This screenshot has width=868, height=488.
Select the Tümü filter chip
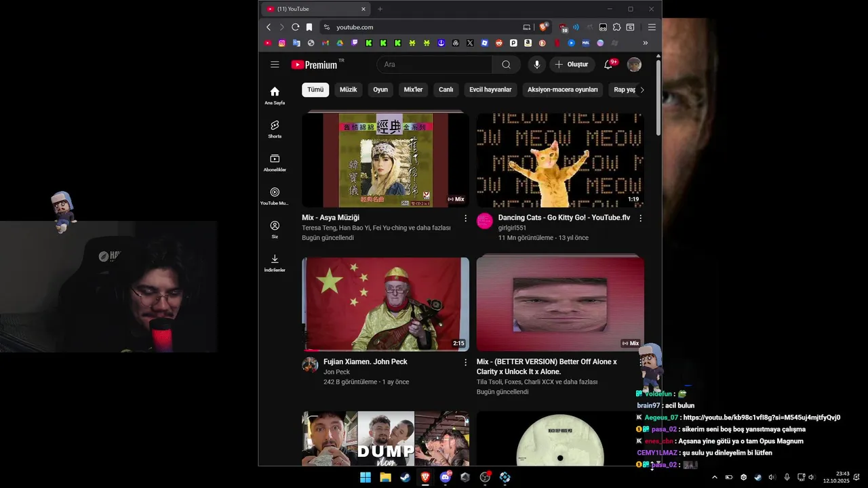click(x=315, y=89)
